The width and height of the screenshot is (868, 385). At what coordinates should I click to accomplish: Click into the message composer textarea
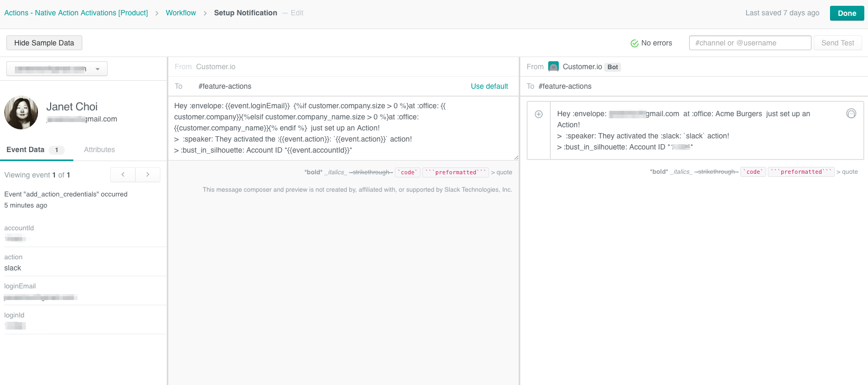[344, 128]
